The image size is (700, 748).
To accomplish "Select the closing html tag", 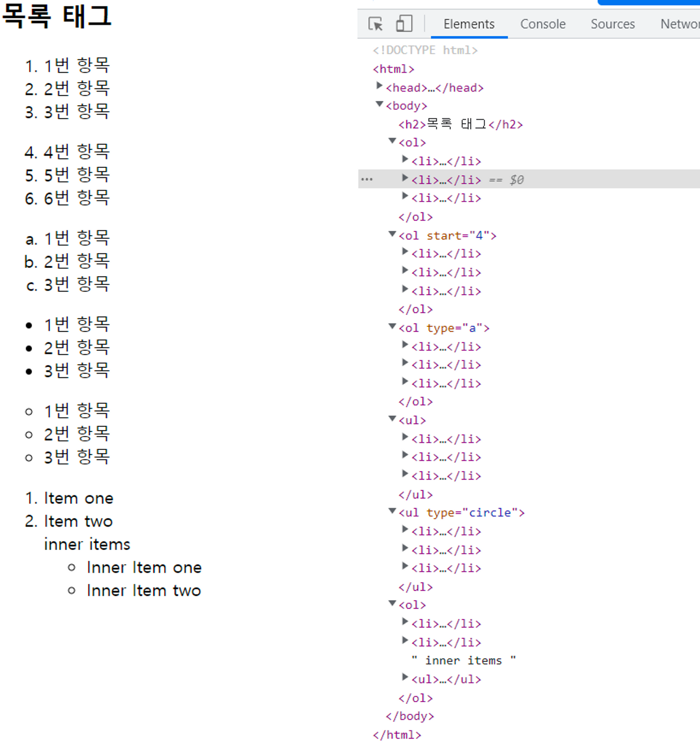I will pos(397,735).
